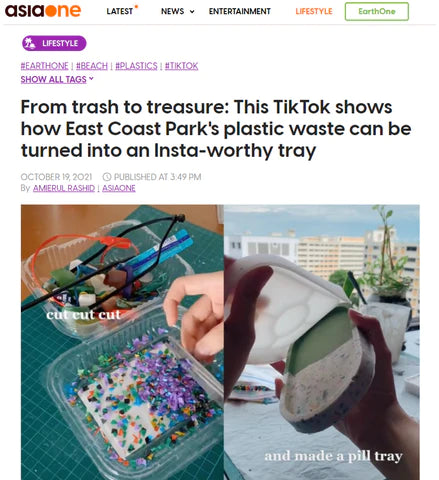Screen dimensions: 439x480
Task: Open the EarthOne button
Action: click(x=377, y=11)
